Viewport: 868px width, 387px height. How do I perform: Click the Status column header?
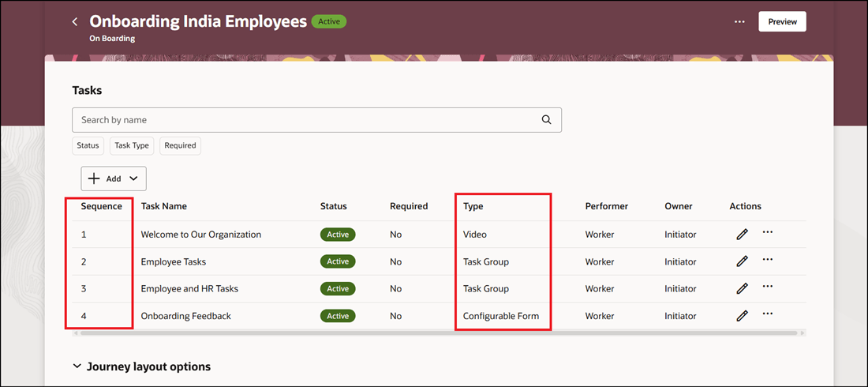(333, 206)
